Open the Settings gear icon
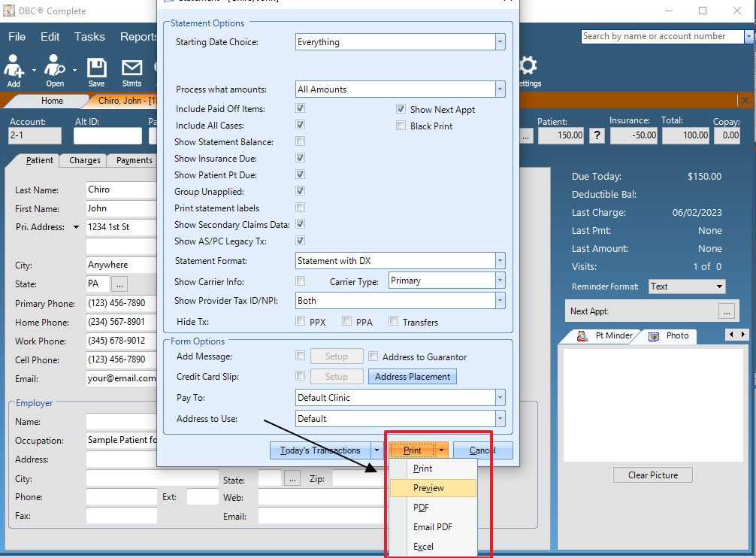 pos(528,66)
